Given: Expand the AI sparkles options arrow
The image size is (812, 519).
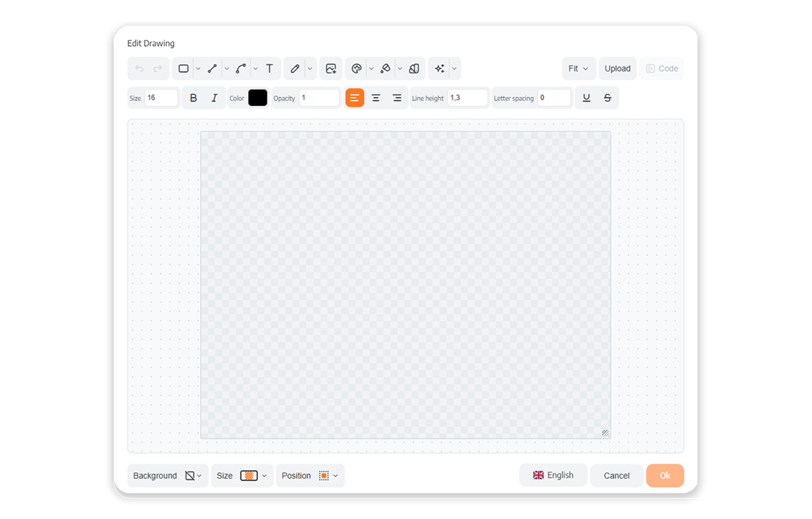Looking at the screenshot, I should (x=454, y=69).
